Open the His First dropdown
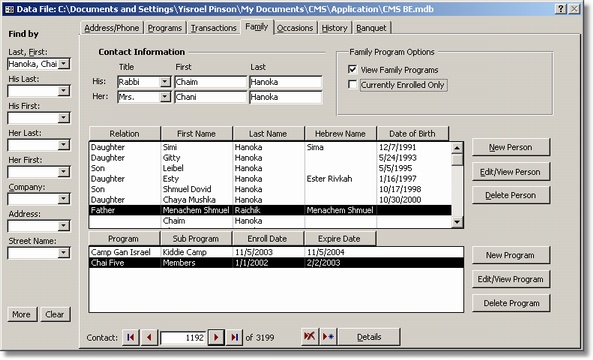The image size is (593, 360). click(x=64, y=118)
